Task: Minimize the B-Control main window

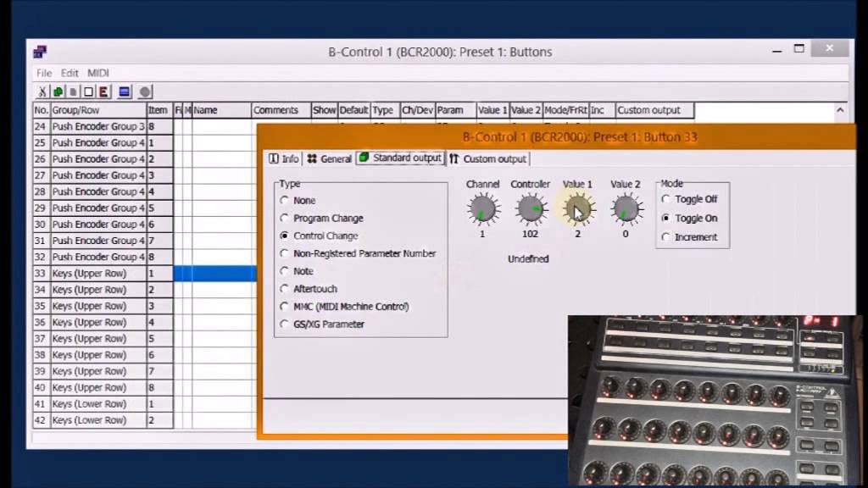Action: (776, 50)
